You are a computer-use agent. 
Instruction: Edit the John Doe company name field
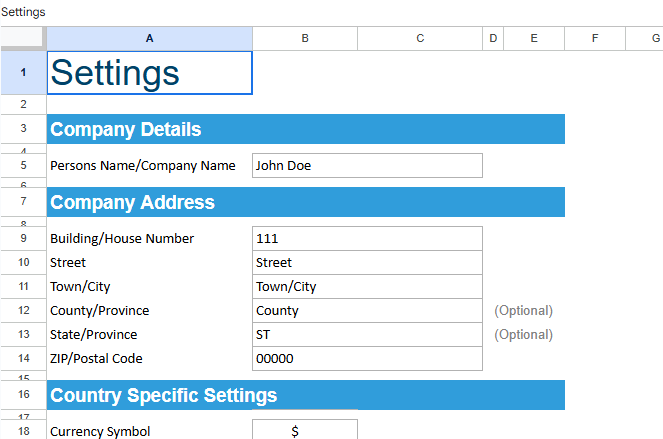click(367, 166)
